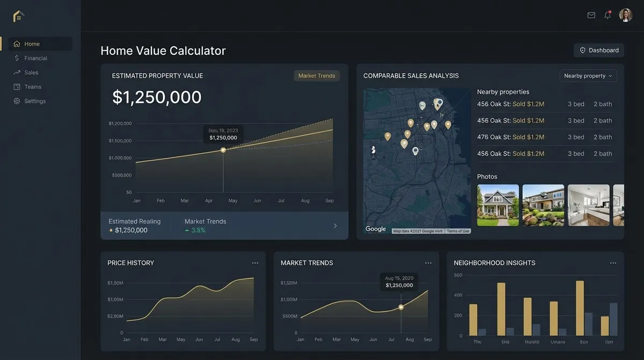Select the first house photo thumbnail

498,205
